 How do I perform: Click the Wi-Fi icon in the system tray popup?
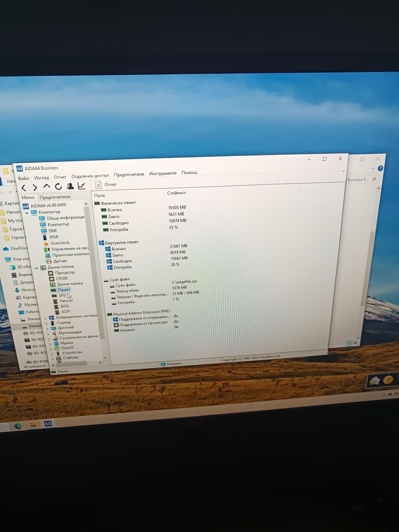click(388, 380)
